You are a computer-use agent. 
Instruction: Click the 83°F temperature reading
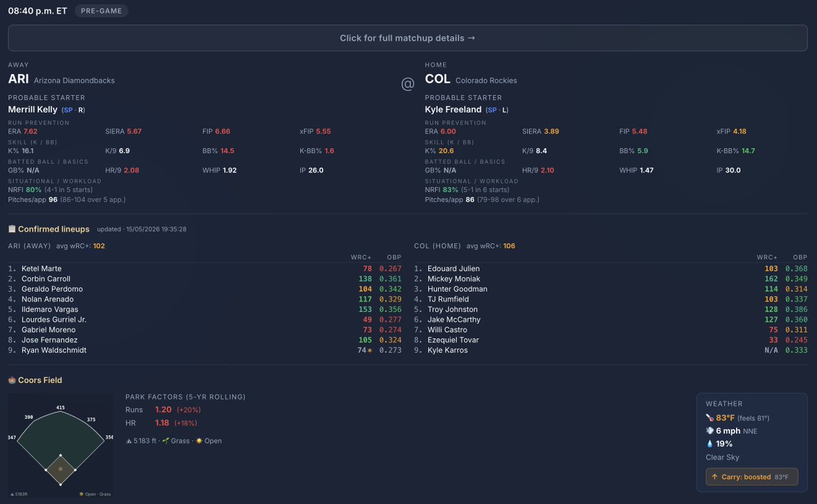click(726, 418)
